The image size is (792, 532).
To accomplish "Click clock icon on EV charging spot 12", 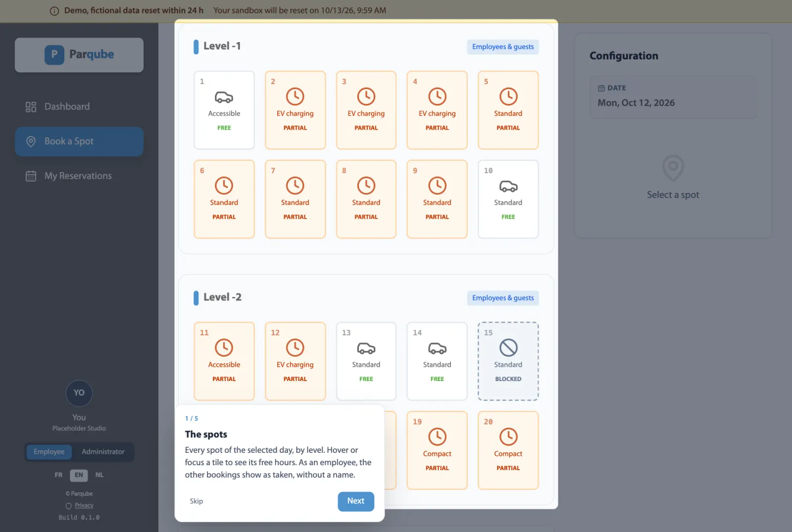I will coord(295,348).
